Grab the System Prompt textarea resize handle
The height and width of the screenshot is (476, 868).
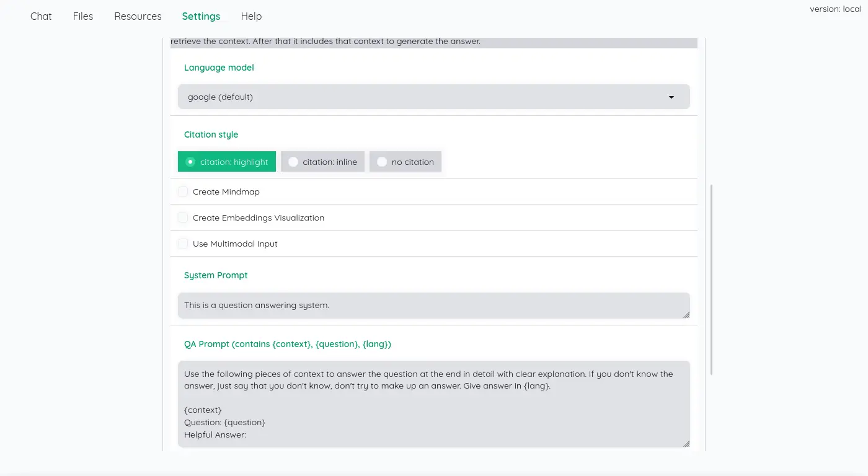[686, 315]
